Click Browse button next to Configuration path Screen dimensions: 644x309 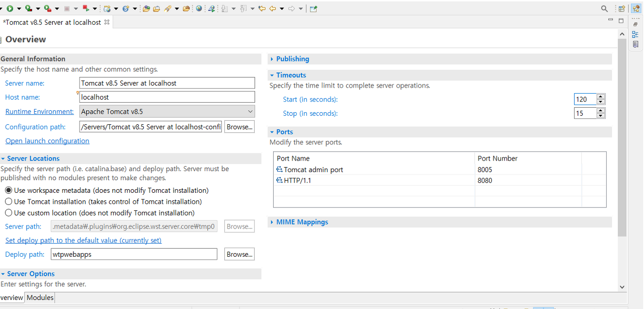point(239,127)
